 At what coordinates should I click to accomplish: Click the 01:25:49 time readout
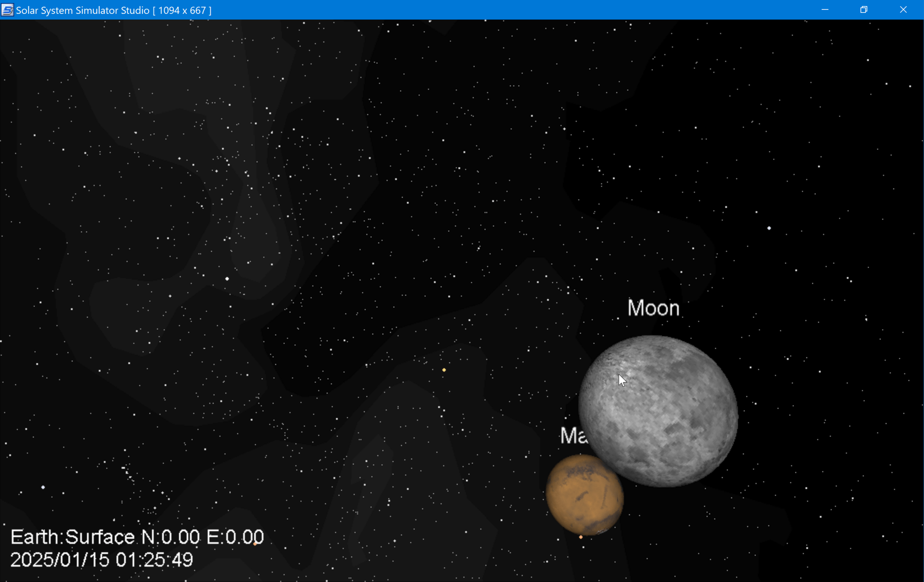tap(154, 560)
